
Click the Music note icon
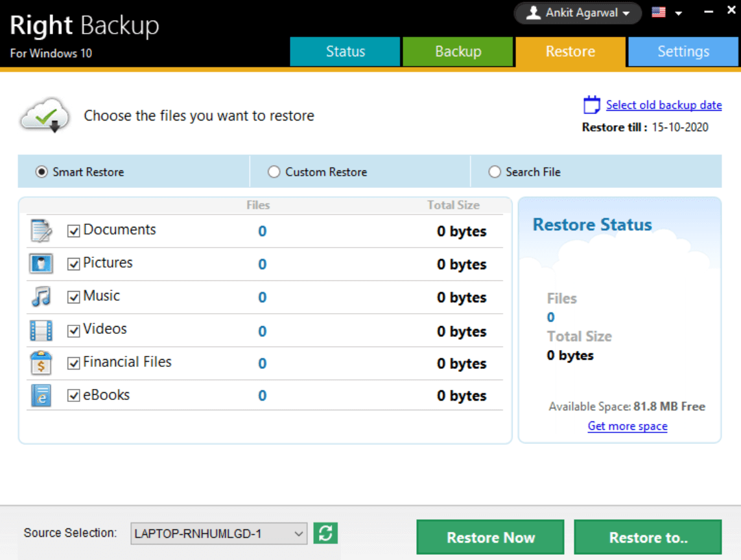(41, 297)
